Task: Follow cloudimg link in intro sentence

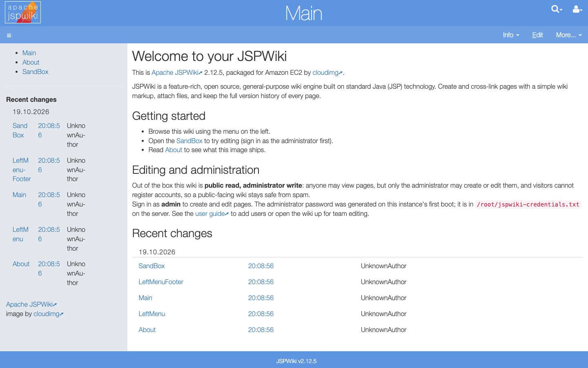Action: click(327, 72)
